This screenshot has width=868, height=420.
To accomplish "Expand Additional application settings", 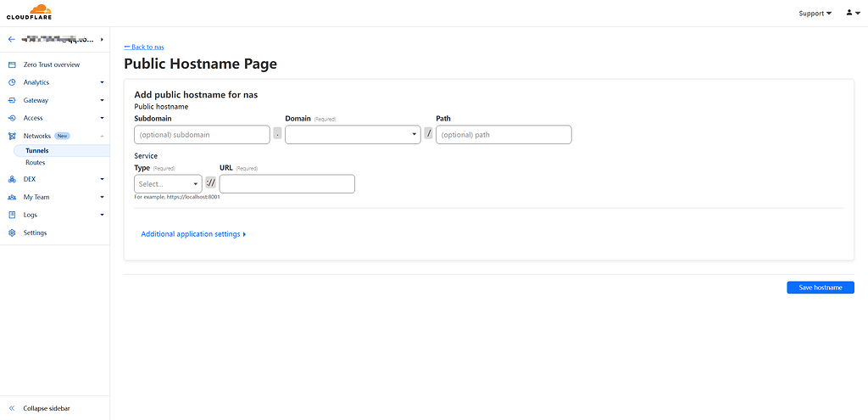I will [193, 234].
